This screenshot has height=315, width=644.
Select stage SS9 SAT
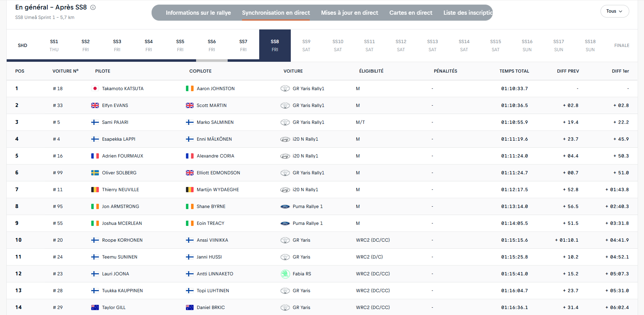[x=306, y=45]
